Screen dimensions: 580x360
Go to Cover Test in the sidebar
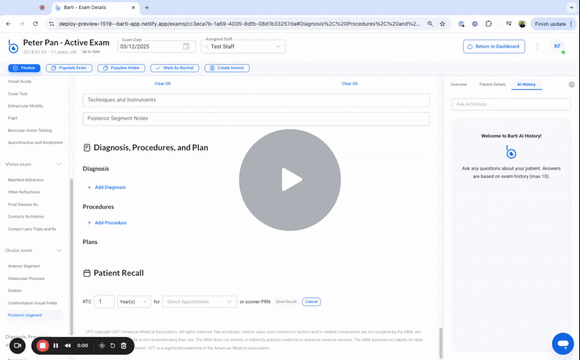(x=18, y=94)
